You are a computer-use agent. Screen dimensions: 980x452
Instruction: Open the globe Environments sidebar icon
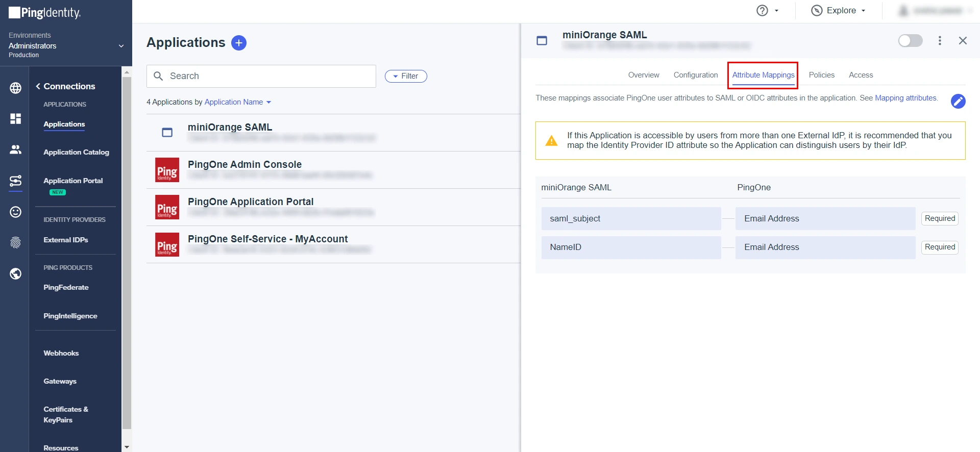click(x=16, y=88)
